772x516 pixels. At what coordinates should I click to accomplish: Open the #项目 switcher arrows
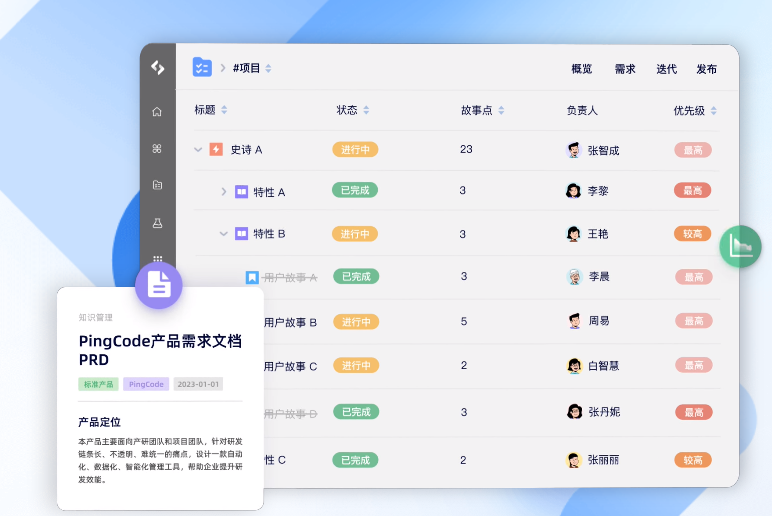pyautogui.click(x=268, y=68)
